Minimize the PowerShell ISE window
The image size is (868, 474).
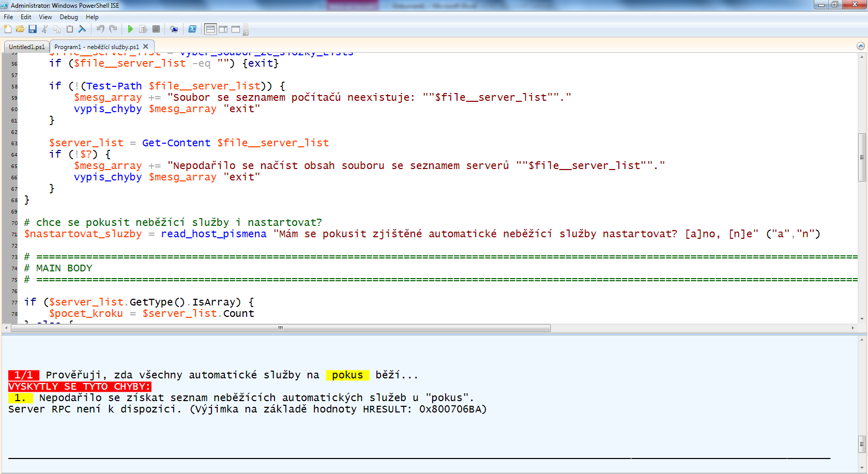click(x=821, y=5)
